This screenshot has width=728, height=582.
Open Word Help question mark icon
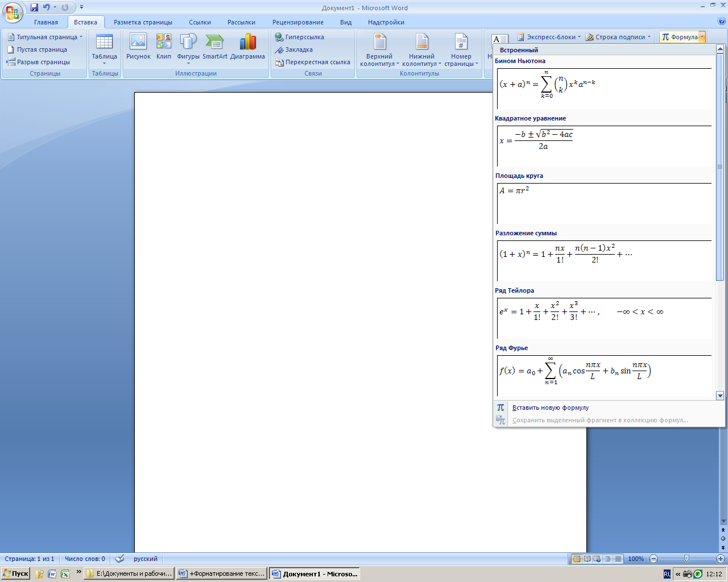[x=722, y=22]
